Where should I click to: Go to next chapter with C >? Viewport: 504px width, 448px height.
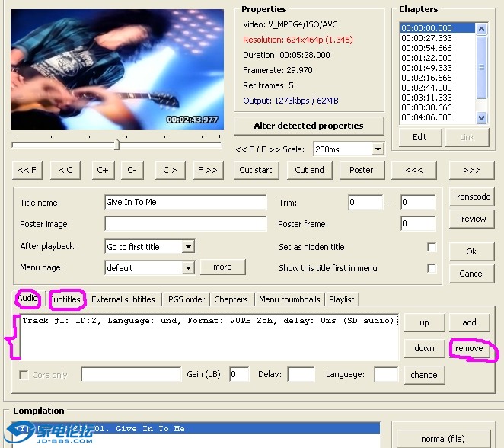[170, 169]
